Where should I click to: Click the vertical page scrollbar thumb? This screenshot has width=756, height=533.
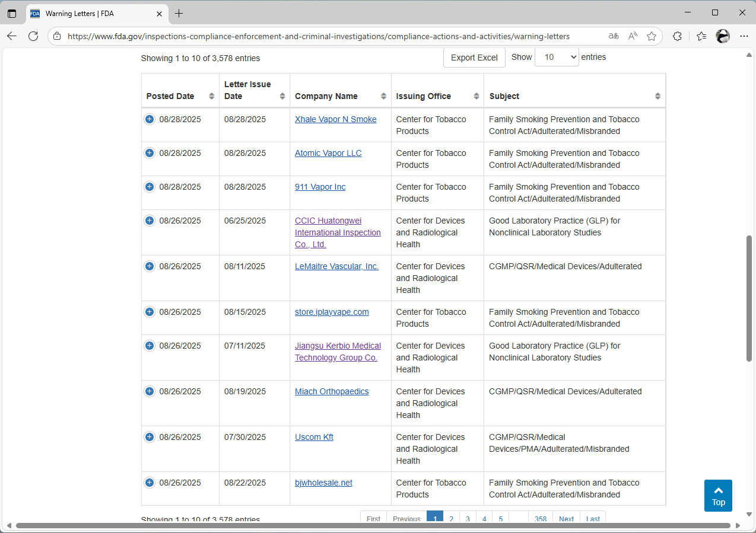(x=749, y=298)
